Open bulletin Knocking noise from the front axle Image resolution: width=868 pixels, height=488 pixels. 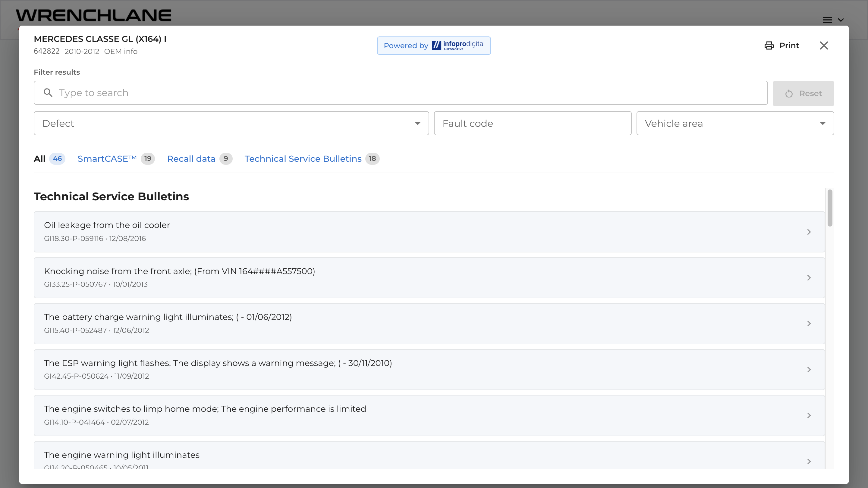pyautogui.click(x=429, y=278)
